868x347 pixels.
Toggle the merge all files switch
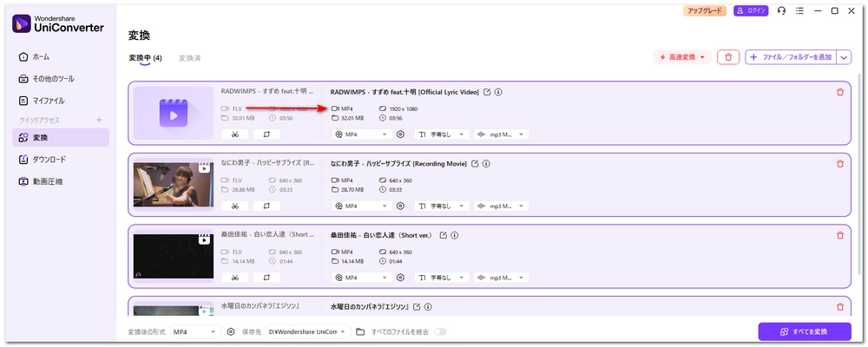point(440,331)
